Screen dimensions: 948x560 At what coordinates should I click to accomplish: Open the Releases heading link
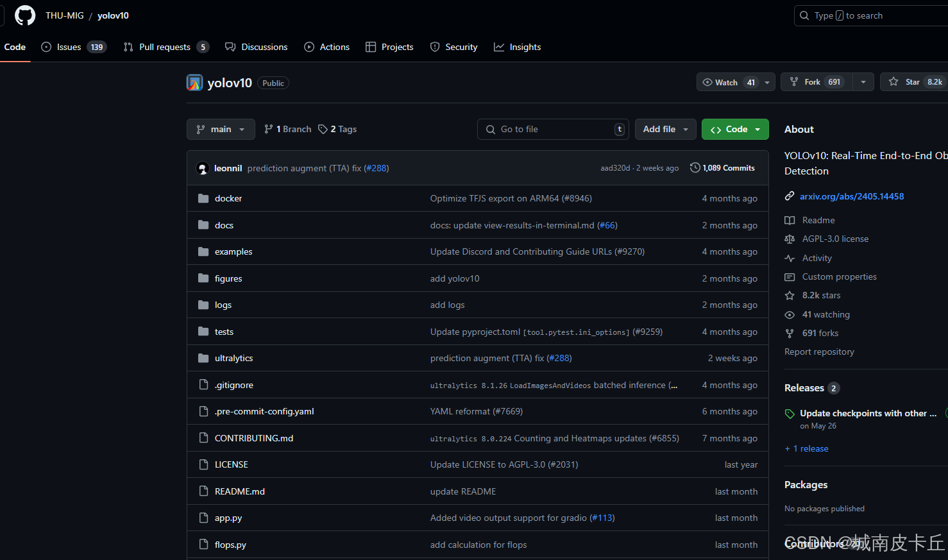tap(804, 388)
